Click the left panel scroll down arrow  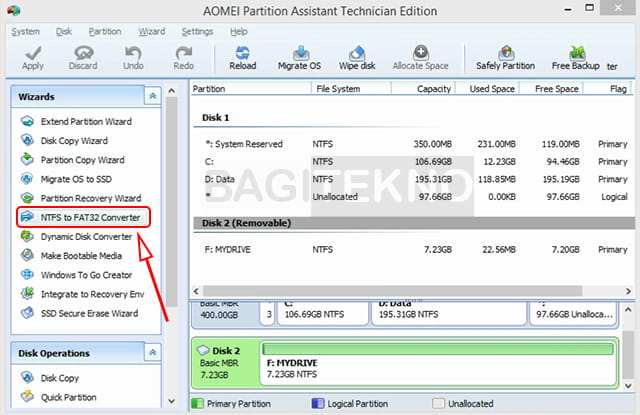172,401
